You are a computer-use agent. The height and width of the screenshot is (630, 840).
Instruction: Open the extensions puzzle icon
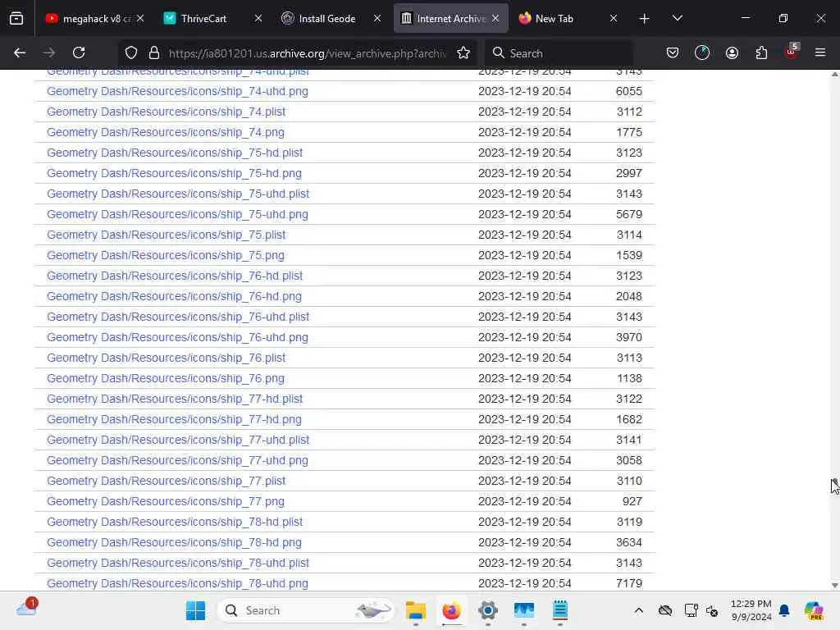761,52
